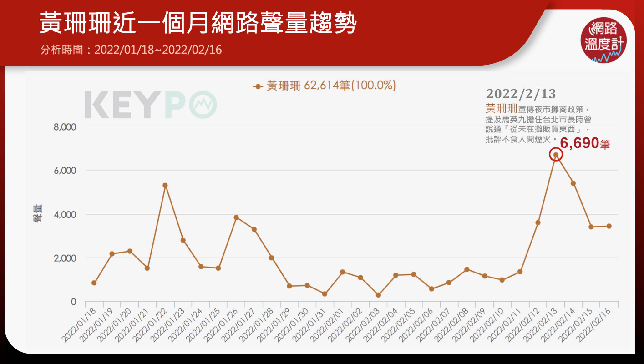Select the 2022/02/16 last data point
Screen dimensions: 644x364
coord(609,226)
